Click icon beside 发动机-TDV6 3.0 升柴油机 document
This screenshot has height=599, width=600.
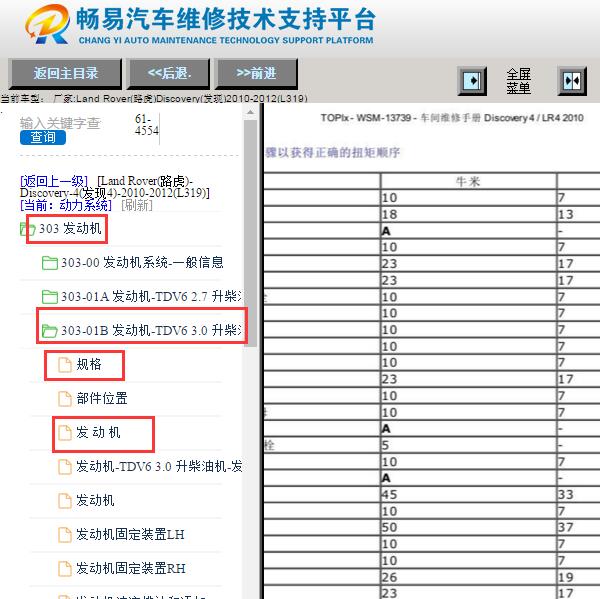tap(65, 467)
